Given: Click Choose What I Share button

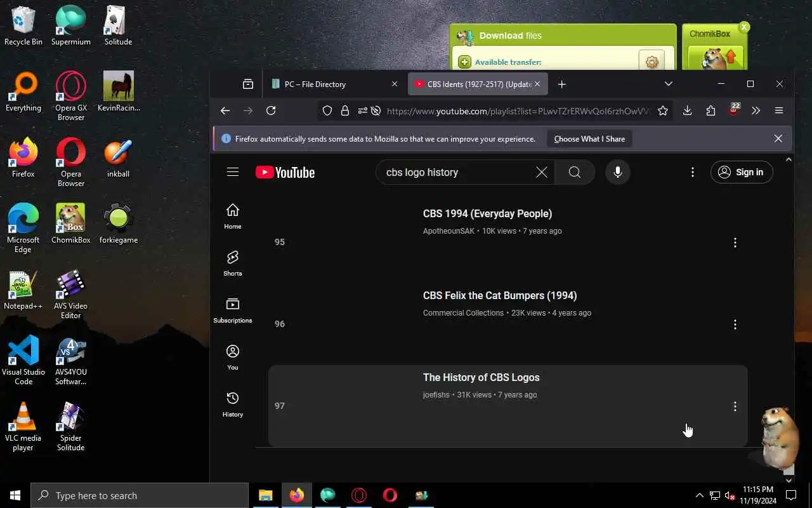Looking at the screenshot, I should click(589, 138).
